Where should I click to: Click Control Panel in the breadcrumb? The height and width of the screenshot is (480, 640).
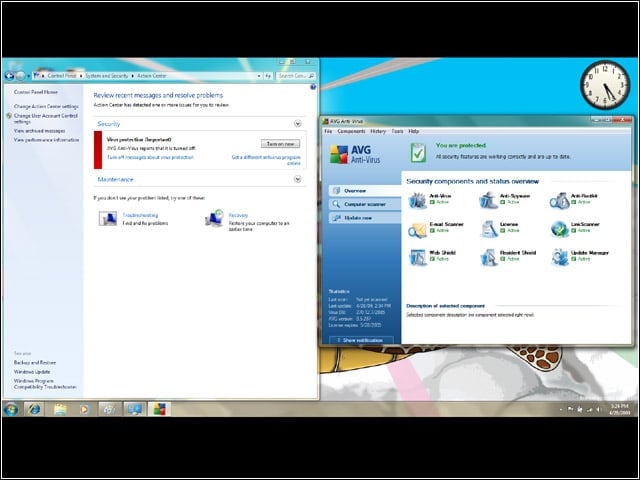[62, 76]
